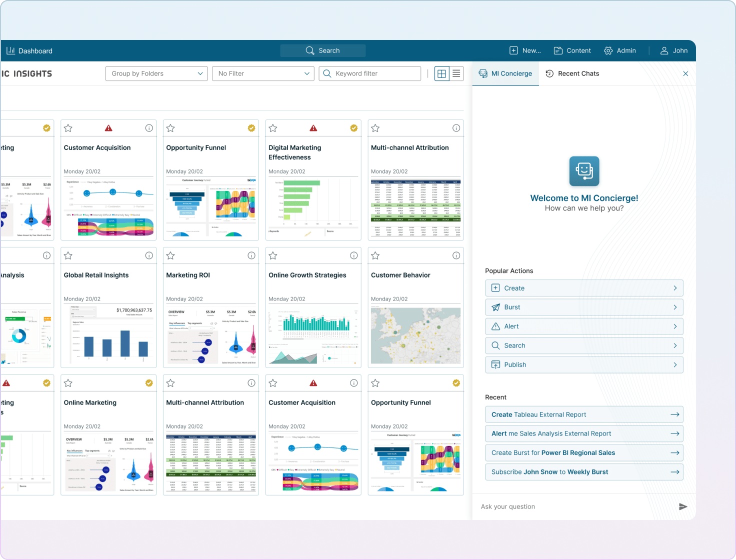Click the Admin gear icon
The width and height of the screenshot is (736, 560).
pyautogui.click(x=608, y=50)
